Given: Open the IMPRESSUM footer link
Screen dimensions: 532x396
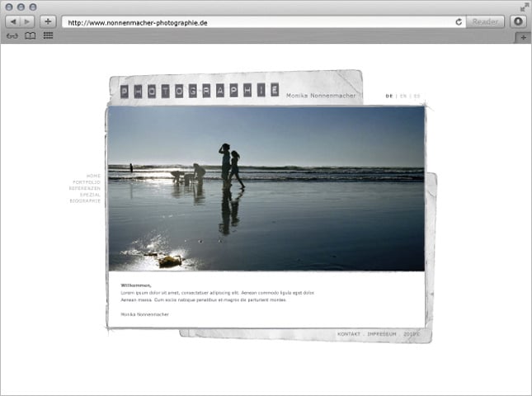Looking at the screenshot, I should 382,334.
